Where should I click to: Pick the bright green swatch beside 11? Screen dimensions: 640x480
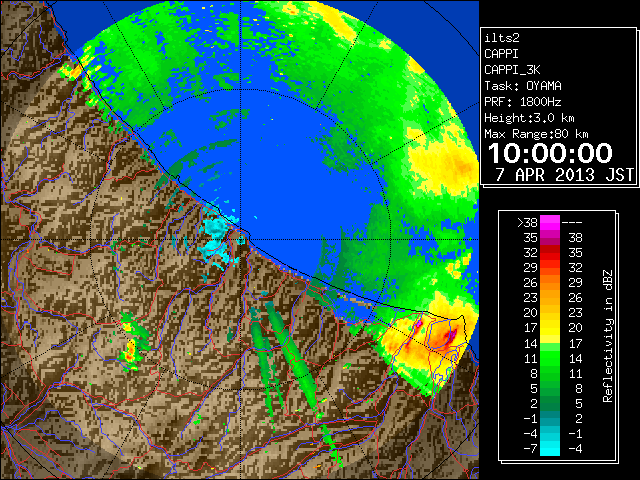[550, 358]
